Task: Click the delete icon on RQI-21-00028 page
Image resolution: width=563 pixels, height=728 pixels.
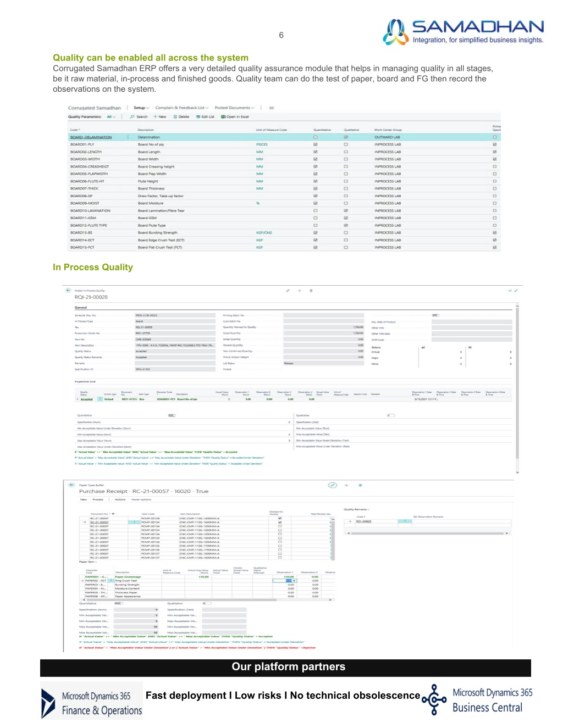Action: (311, 290)
